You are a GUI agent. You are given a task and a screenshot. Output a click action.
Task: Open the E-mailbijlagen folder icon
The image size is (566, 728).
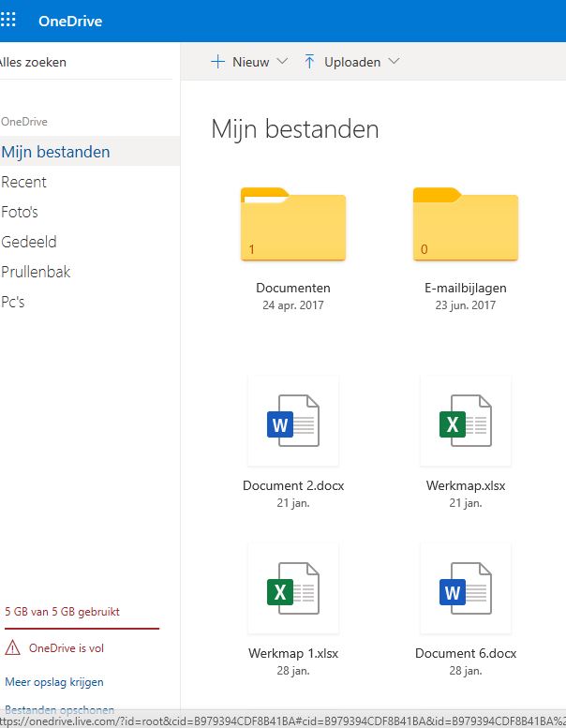coord(465,224)
